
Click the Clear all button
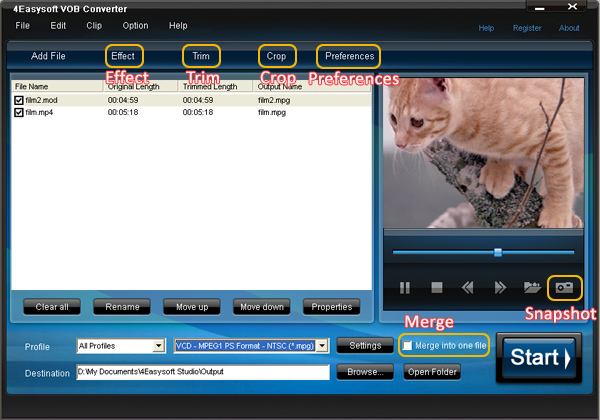point(52,307)
